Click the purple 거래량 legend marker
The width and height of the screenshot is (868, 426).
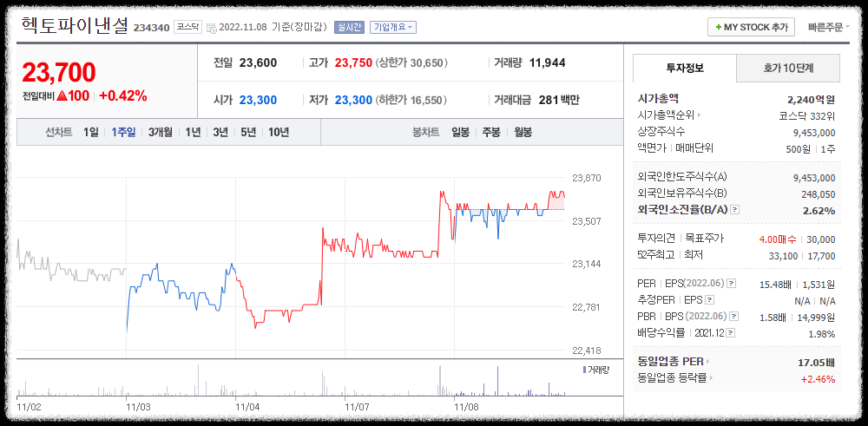pyautogui.click(x=584, y=370)
